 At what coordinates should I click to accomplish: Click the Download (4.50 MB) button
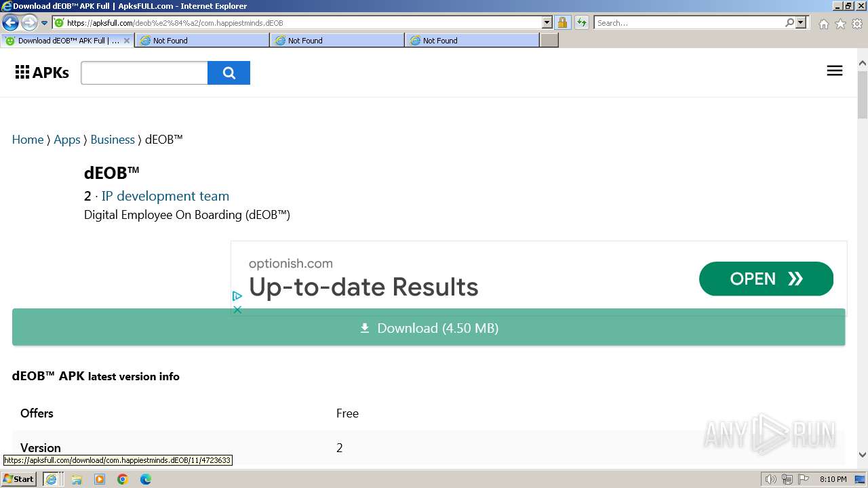(x=429, y=328)
